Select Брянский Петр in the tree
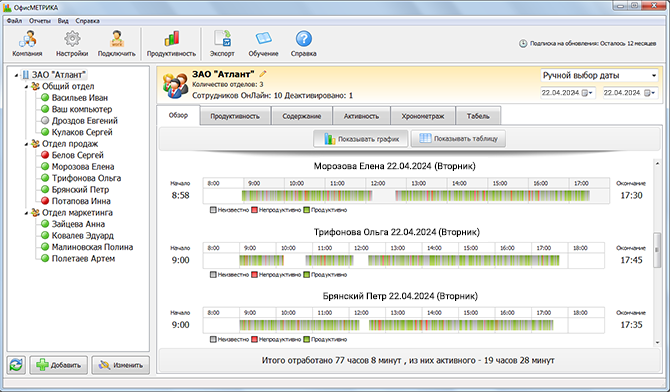Screen dimensions: 670x392 coord(80,189)
